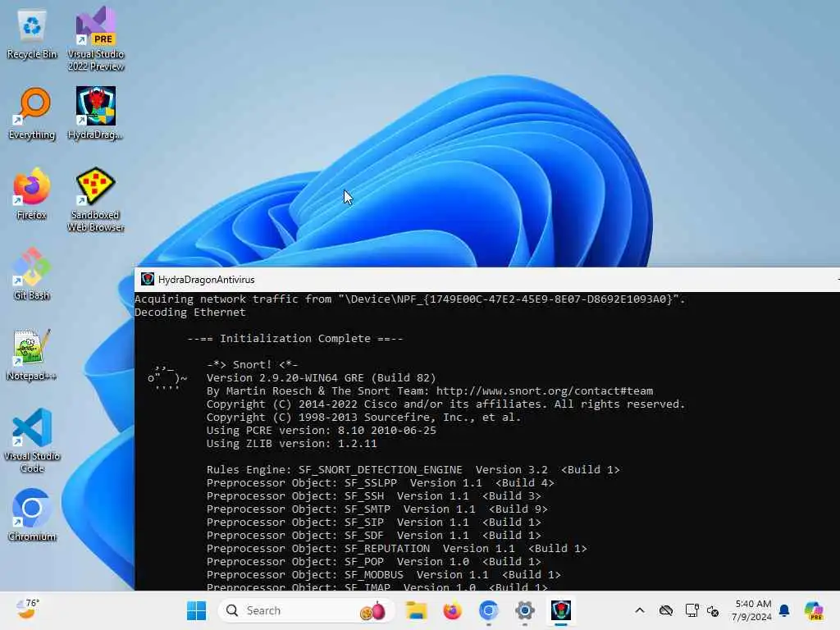This screenshot has width=840, height=630.
Task: Click the SF_SIP preprocessor line
Action: click(x=374, y=523)
